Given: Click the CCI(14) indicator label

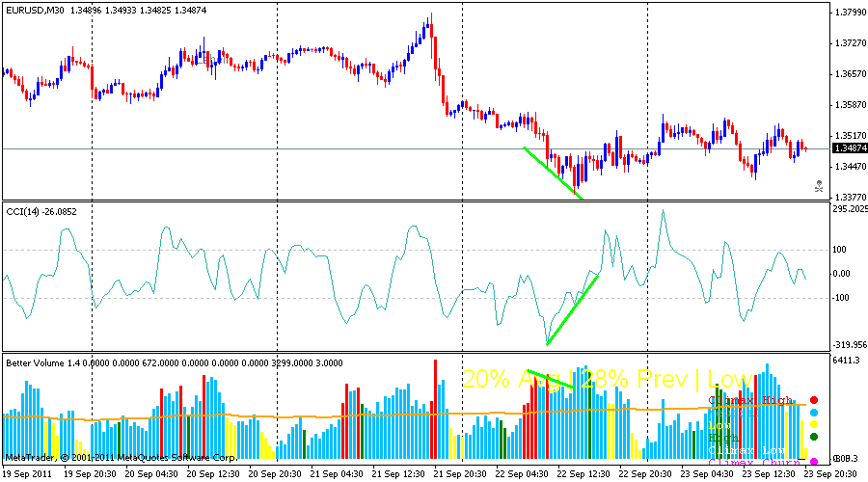Looking at the screenshot, I should (x=27, y=211).
